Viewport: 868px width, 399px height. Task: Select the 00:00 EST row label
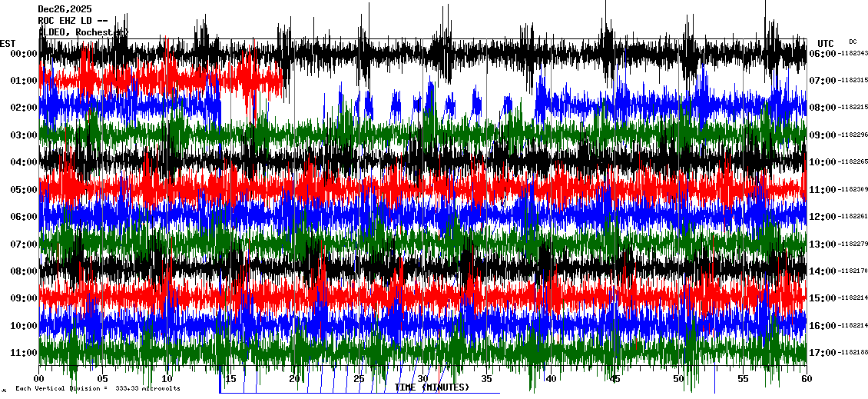[25, 54]
